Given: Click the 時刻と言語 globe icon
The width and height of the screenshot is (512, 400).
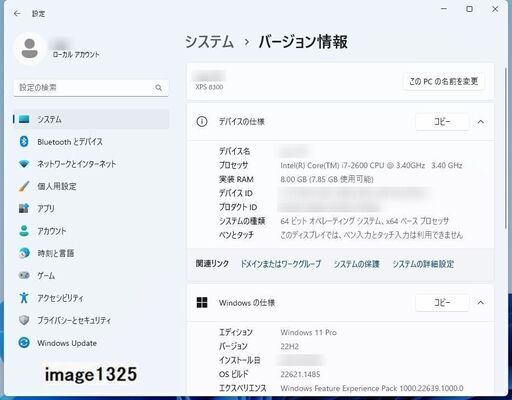Looking at the screenshot, I should (24, 253).
